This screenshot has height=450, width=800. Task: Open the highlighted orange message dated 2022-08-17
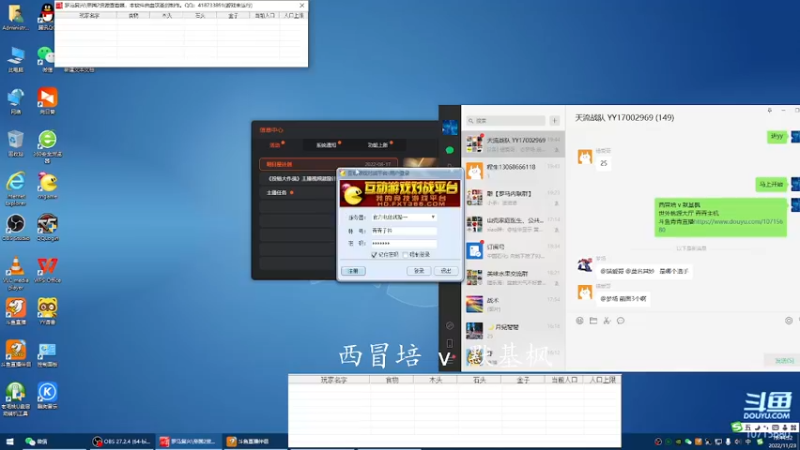pyautogui.click(x=328, y=164)
